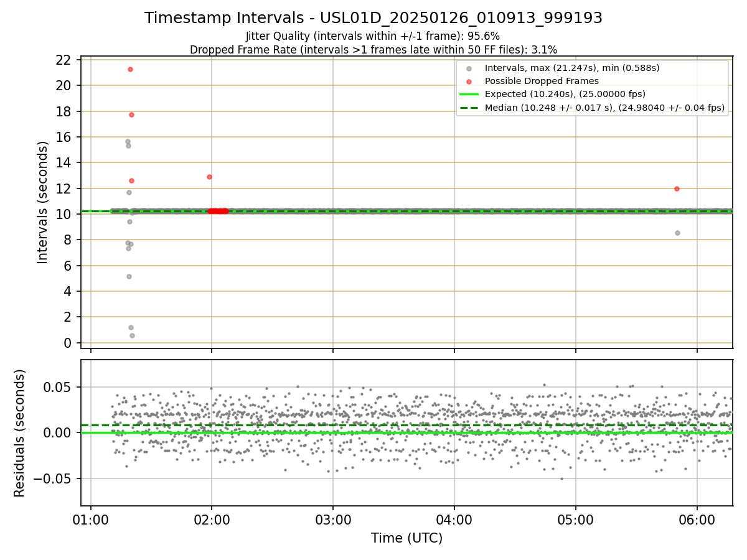Image resolution: width=747 pixels, height=560 pixels.
Task: Click the '8' tick on the intervals axis
Action: [67, 240]
